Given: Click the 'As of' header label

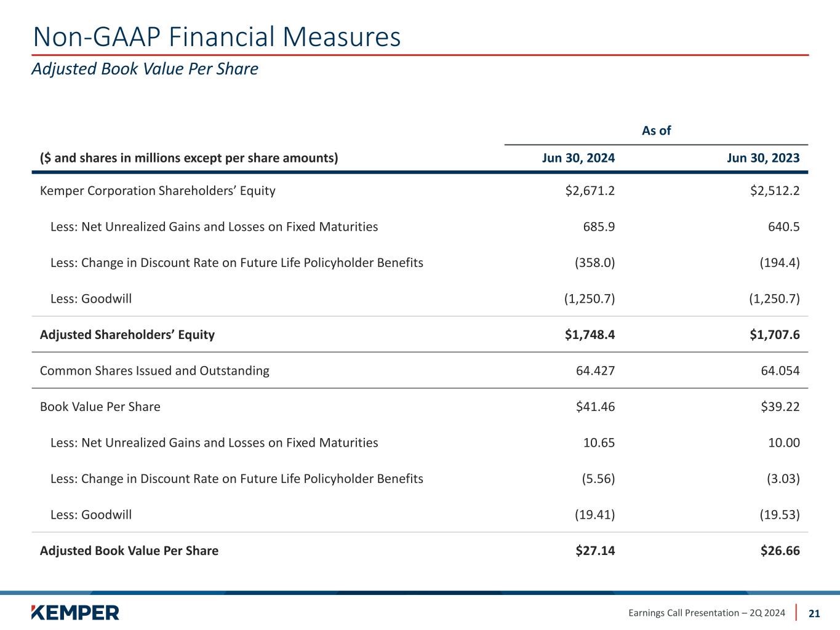Looking at the screenshot, I should pos(656,130).
